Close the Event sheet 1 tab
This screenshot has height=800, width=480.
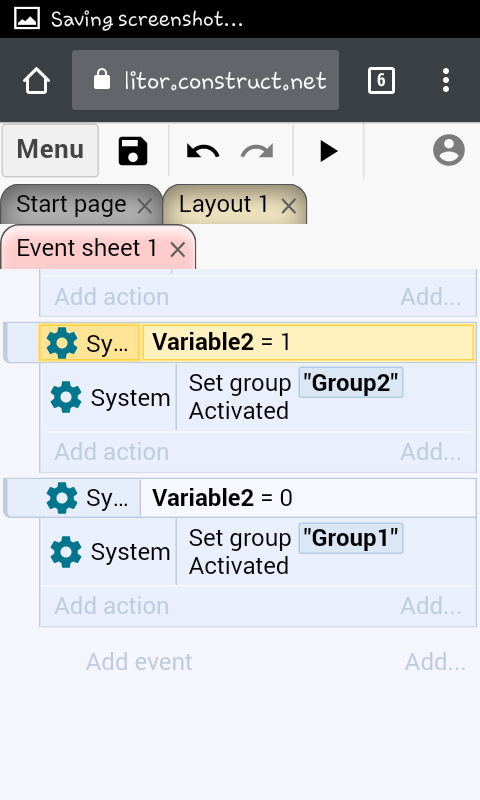click(178, 249)
